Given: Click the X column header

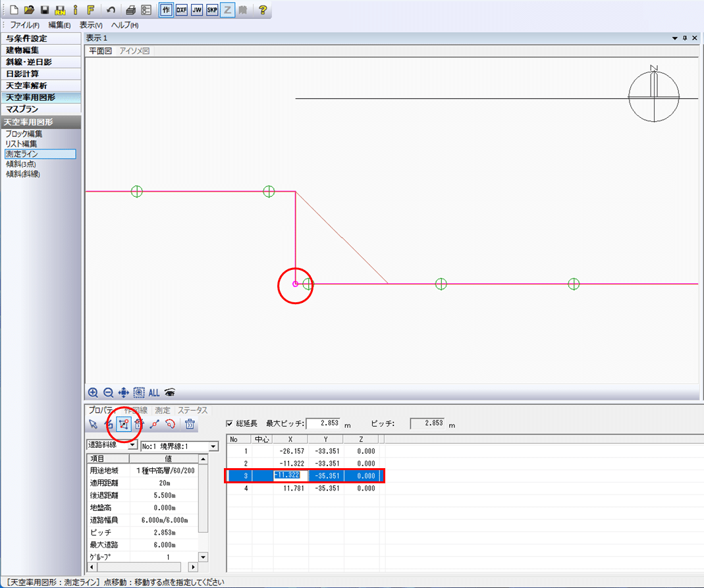Looking at the screenshot, I should (x=290, y=439).
